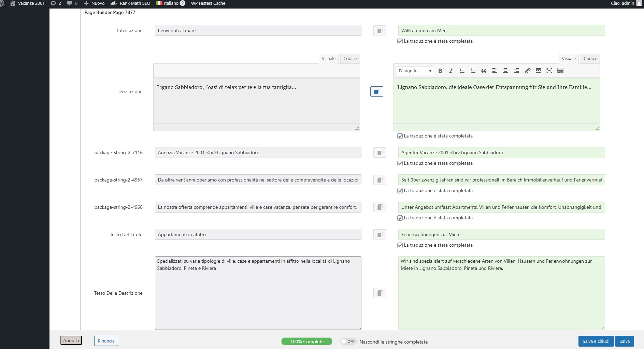Switch translation editor to Codice tab
This screenshot has width=644, height=349.
590,59
